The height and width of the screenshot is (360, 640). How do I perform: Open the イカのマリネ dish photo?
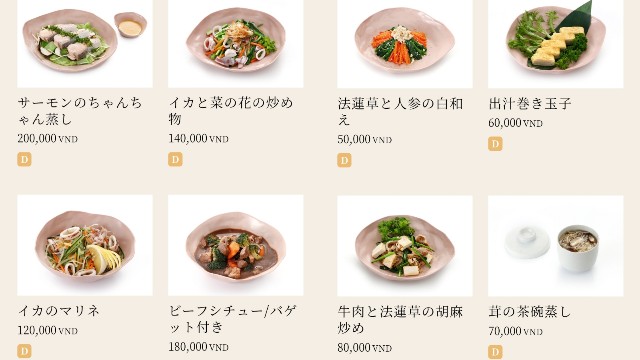(85, 245)
